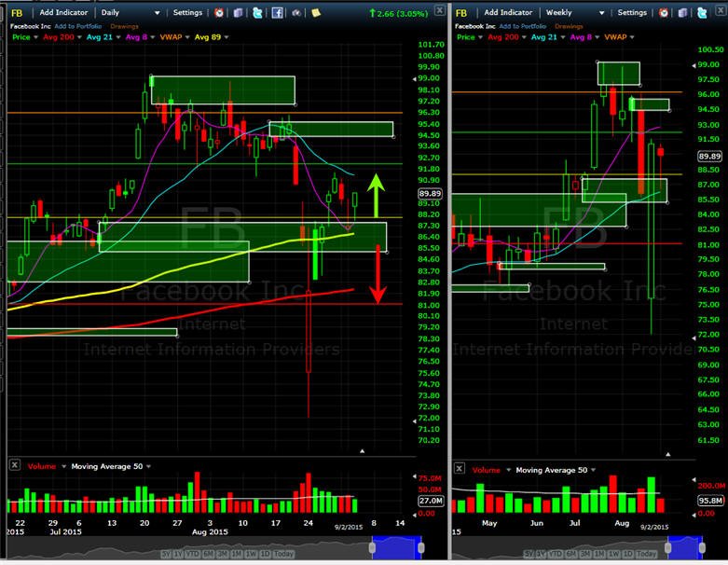Viewport: 728px width, 565px height.
Task: Expand Price options in Daily chart
Action: click(35, 37)
